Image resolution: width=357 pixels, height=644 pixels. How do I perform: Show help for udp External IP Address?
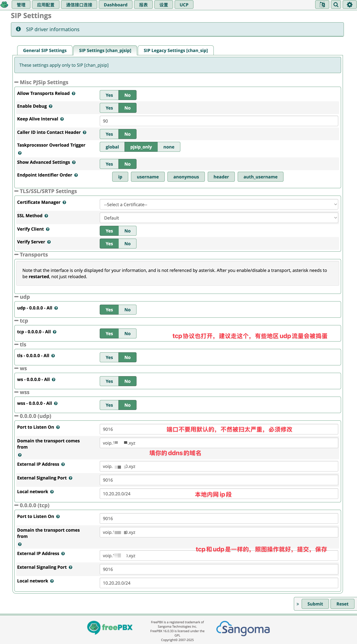(x=63, y=464)
